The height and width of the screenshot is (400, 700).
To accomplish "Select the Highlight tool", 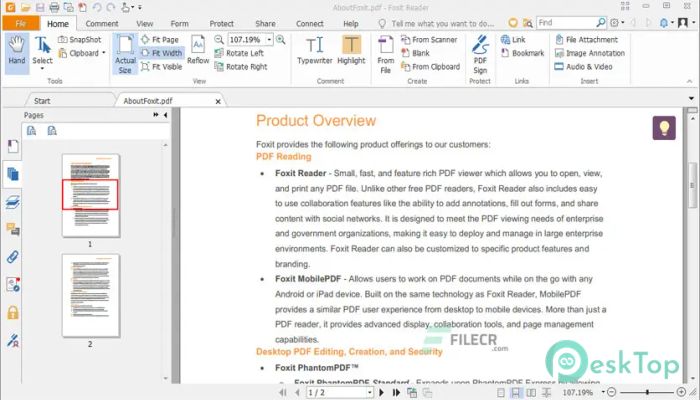I will point(351,50).
